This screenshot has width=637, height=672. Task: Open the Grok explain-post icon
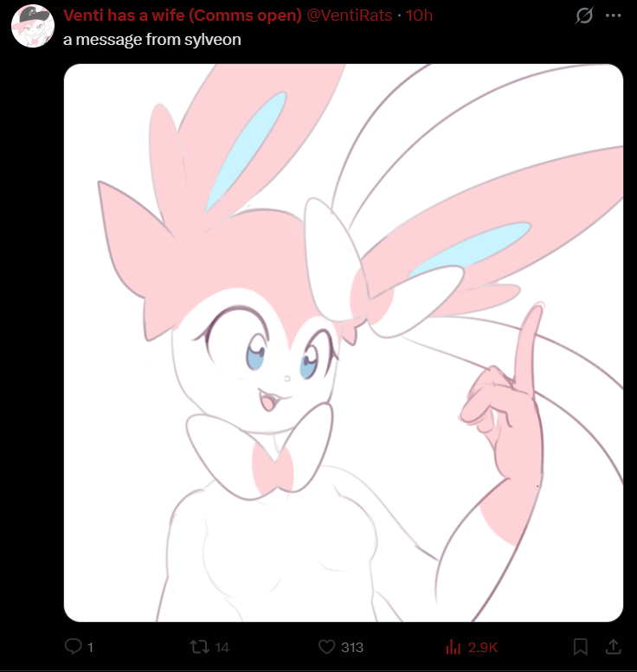(x=584, y=16)
